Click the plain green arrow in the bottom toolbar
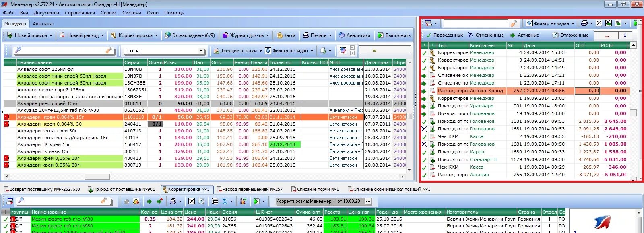 click(149, 201)
